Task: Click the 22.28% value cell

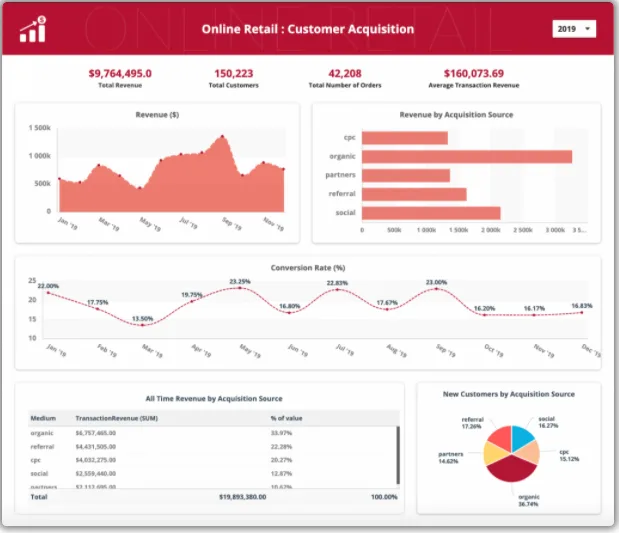Action: click(281, 447)
